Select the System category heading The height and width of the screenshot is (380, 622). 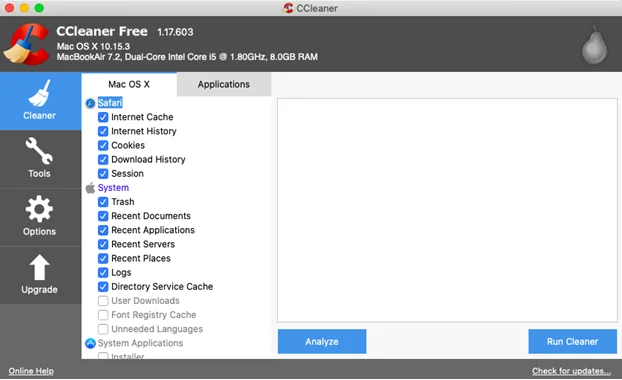(113, 188)
